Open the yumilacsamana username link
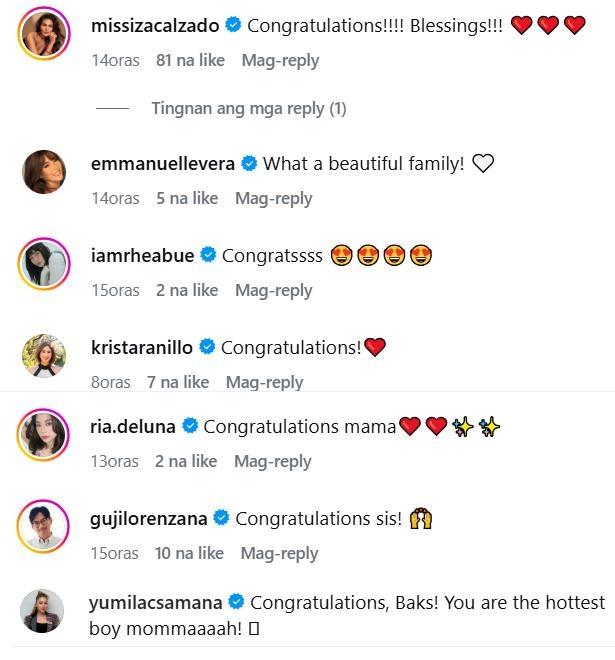615x660 pixels. (157, 603)
